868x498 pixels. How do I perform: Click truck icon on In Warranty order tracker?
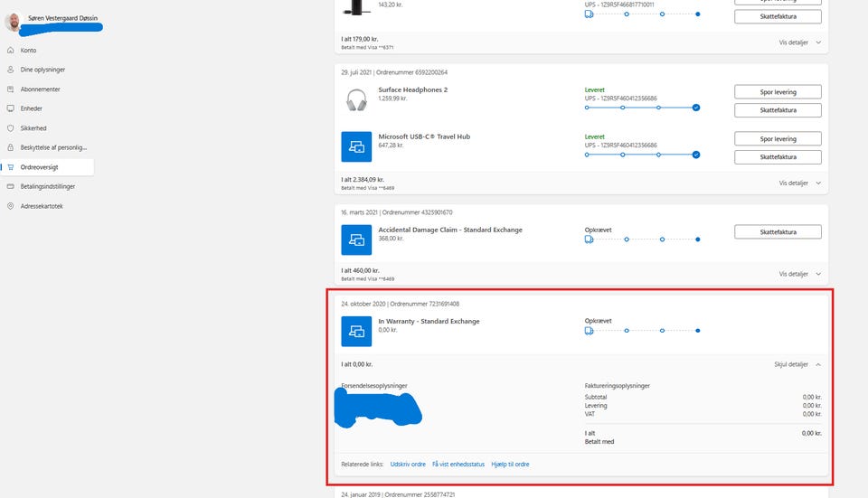pyautogui.click(x=589, y=330)
